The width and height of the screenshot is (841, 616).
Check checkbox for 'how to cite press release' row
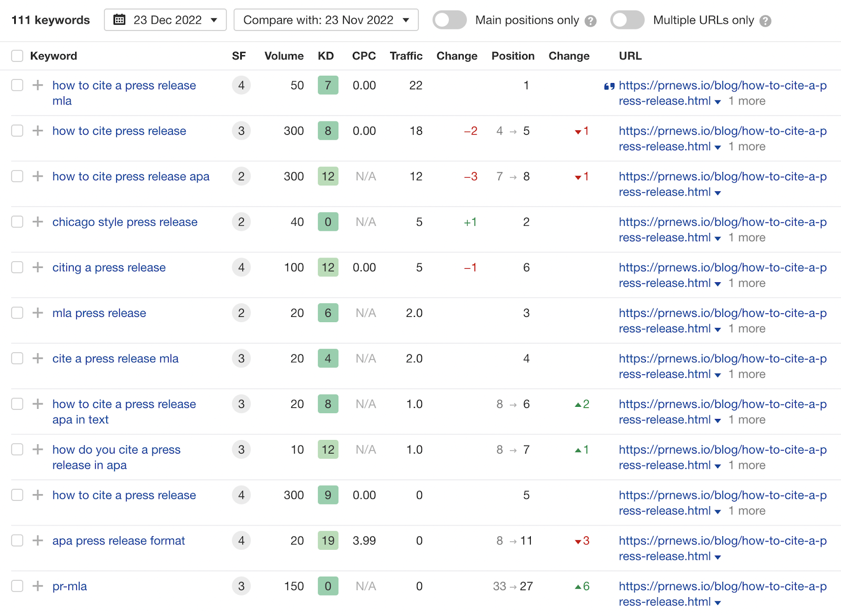17,131
